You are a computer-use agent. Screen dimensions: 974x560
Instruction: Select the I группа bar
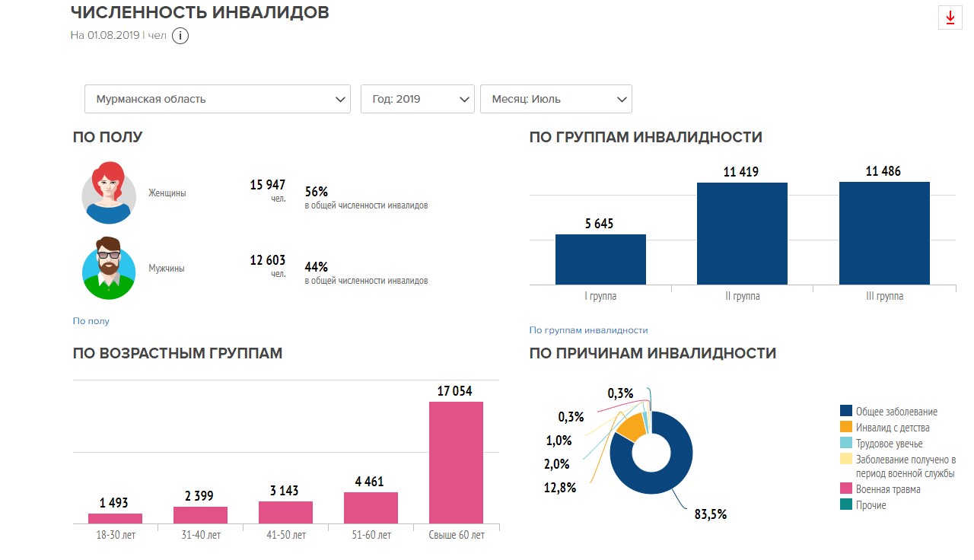coord(601,259)
